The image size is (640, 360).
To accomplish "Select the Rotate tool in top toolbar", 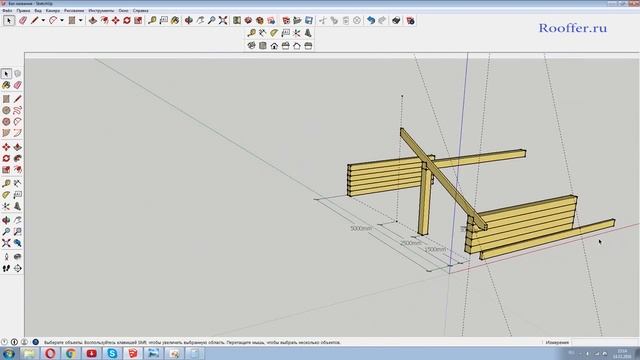I will tap(127, 20).
